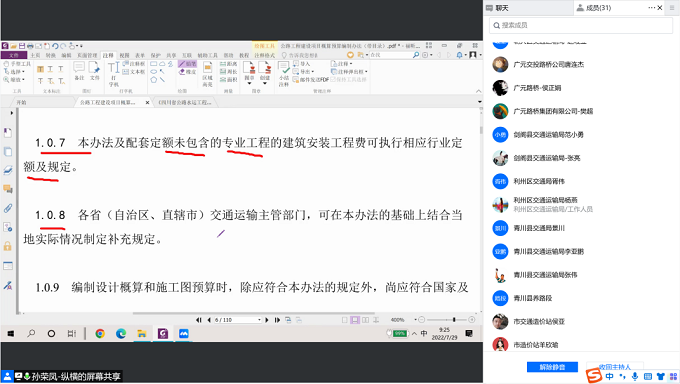Choose the cloud shape drawing tool
The width and height of the screenshot is (680, 384).
coord(162,64)
